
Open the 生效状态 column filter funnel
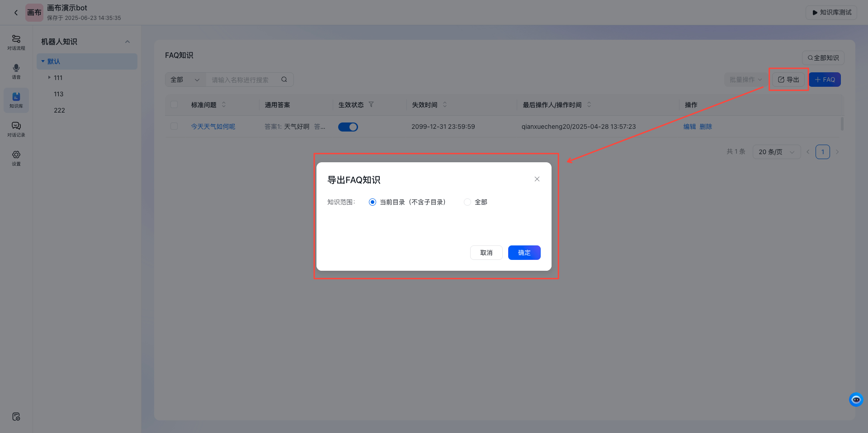[371, 104]
